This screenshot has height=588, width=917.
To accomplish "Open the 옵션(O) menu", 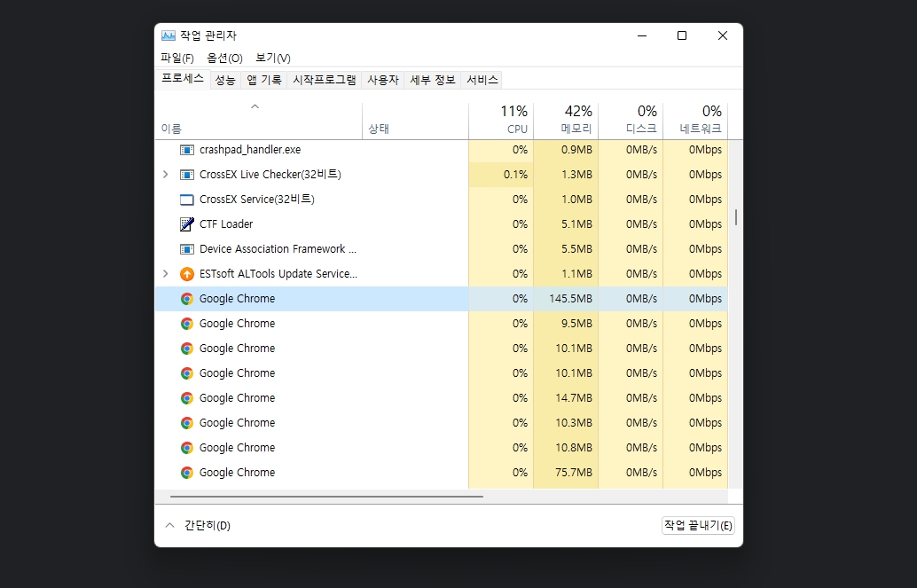I will click(225, 58).
